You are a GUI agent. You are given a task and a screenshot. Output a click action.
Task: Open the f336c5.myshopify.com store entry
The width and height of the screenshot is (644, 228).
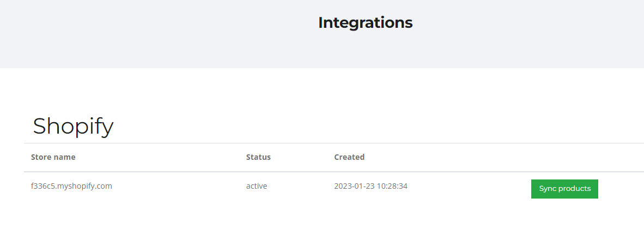[71, 186]
